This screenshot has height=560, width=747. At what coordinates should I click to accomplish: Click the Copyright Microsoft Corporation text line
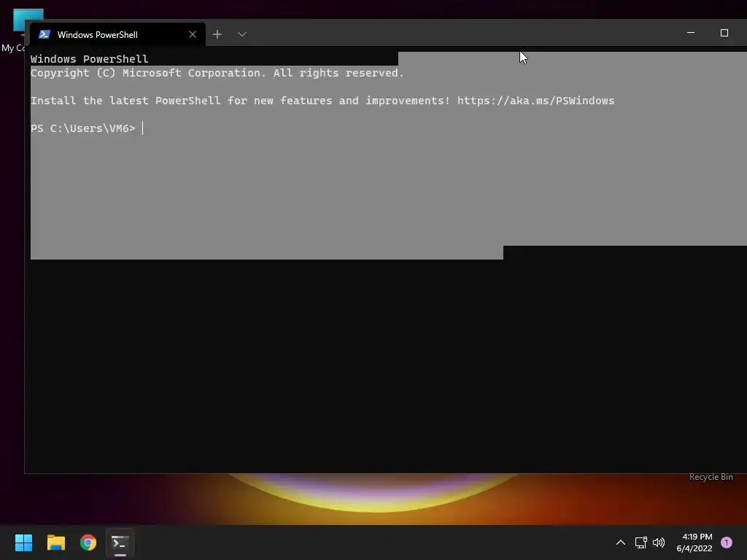[217, 73]
